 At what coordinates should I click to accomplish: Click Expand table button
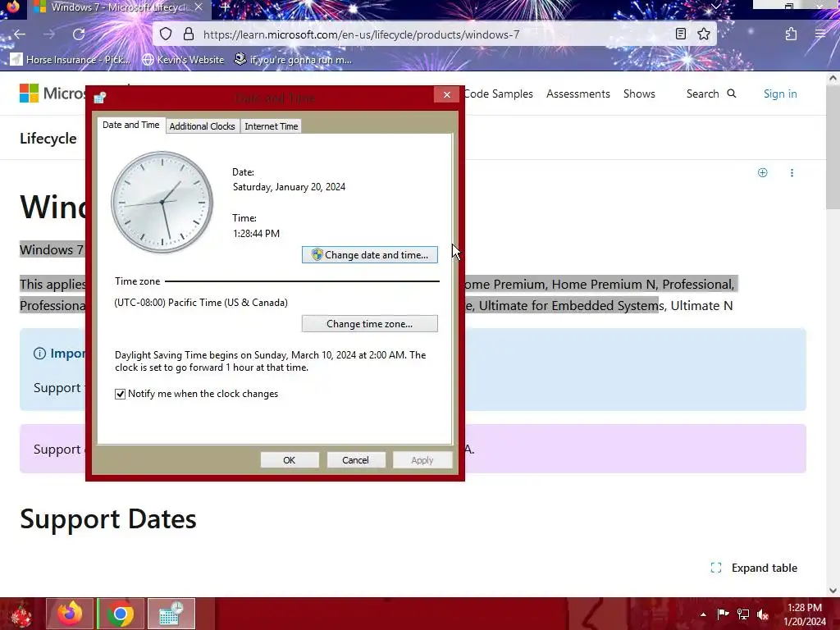coord(754,568)
